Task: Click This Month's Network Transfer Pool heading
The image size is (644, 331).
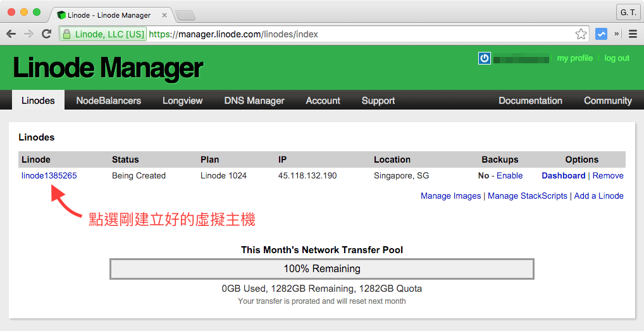Action: [x=322, y=250]
